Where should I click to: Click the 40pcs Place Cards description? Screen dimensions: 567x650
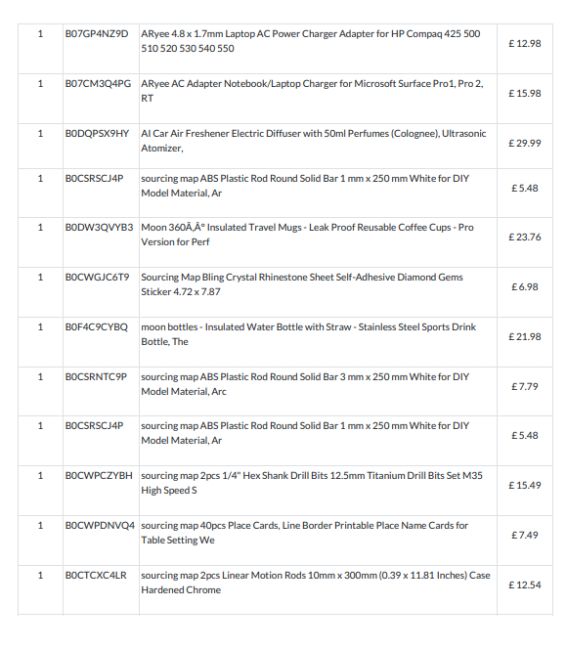305,533
